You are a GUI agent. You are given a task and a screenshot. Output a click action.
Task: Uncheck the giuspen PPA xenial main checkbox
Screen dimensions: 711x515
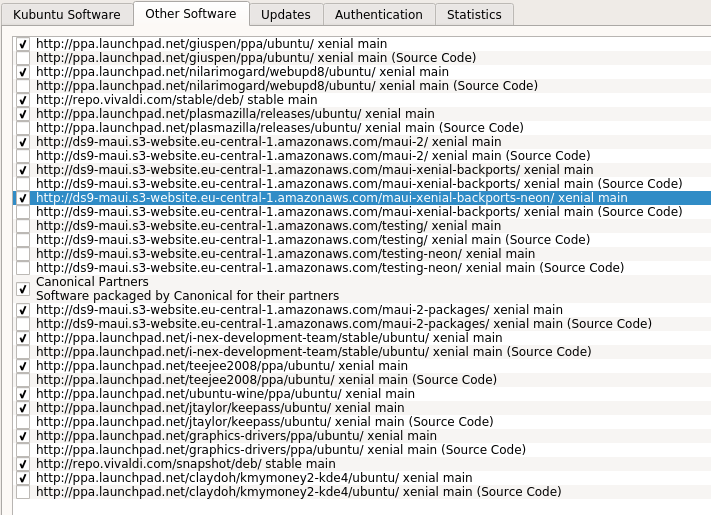coord(23,44)
